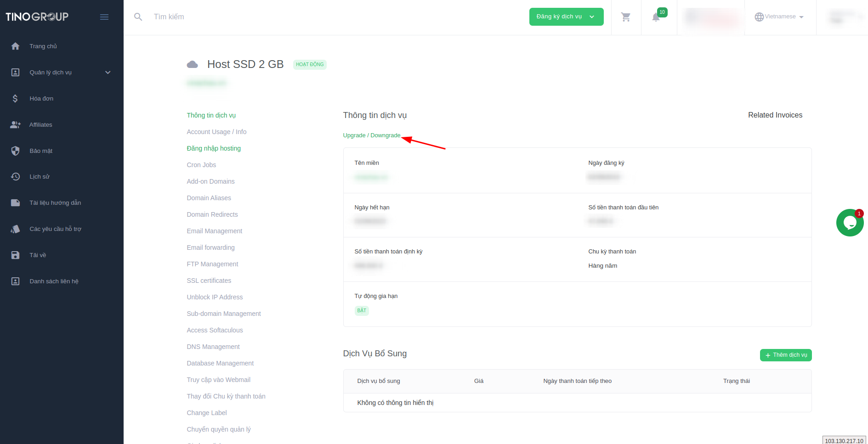868x444 pixels.
Task: Click the Trang chủ home icon
Action: click(15, 46)
